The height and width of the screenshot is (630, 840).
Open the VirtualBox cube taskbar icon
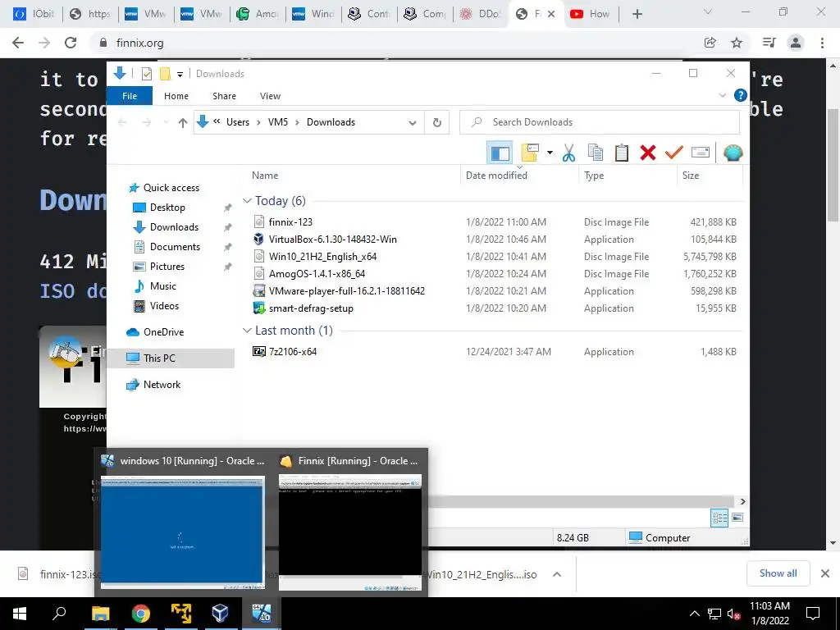tap(220, 614)
